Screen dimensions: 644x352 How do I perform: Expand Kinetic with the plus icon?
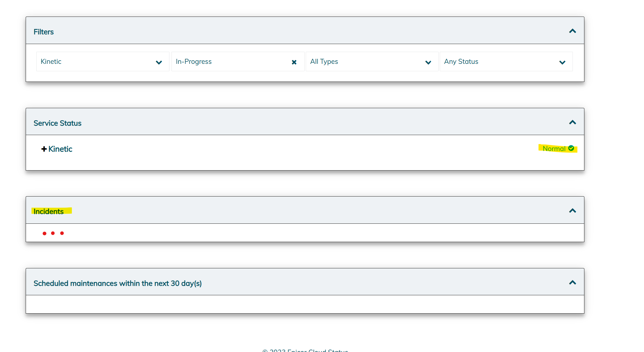tap(44, 149)
